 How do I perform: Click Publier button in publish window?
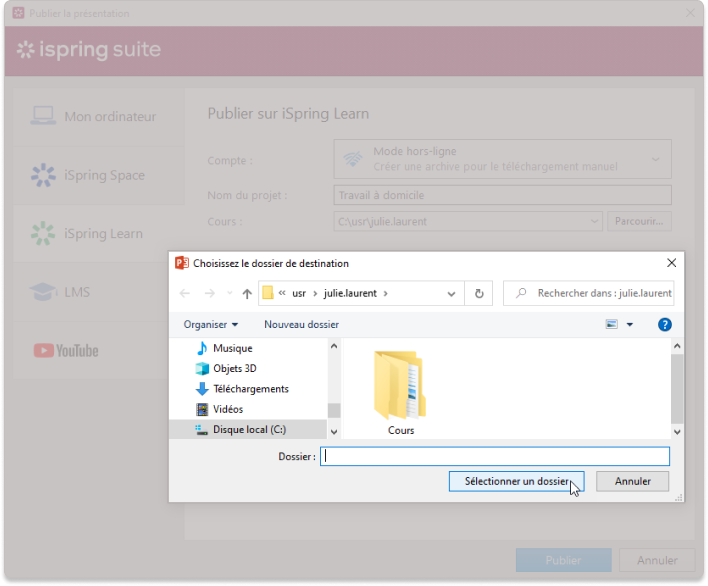point(564,560)
